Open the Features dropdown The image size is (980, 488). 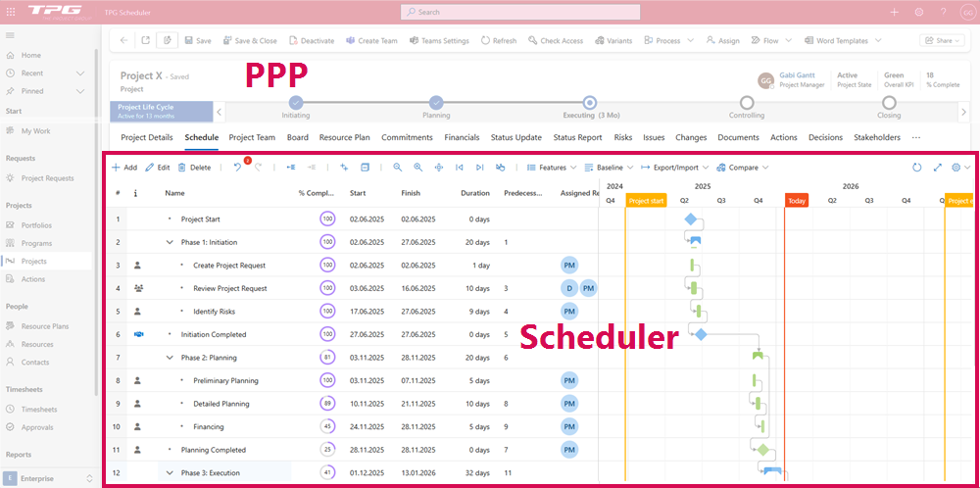tap(549, 168)
